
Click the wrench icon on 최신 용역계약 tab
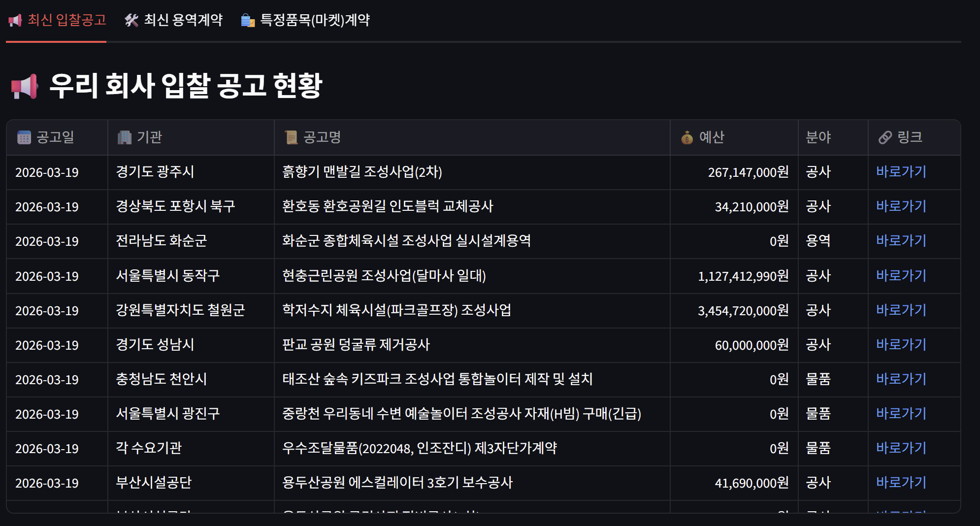[131, 20]
